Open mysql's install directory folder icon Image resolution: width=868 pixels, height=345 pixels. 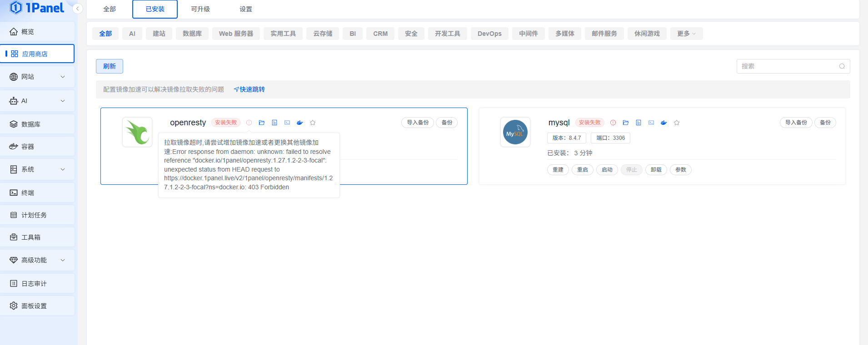tap(626, 123)
